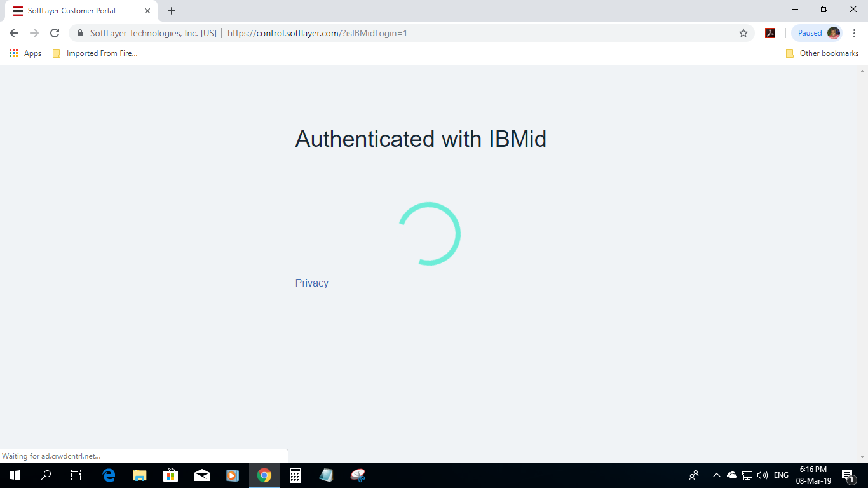Open a new browser tab

[172, 11]
